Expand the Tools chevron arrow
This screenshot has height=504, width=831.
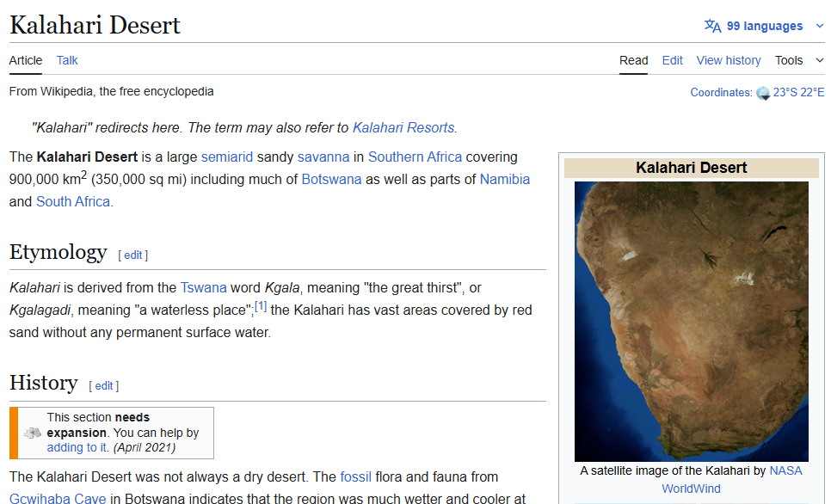(x=819, y=60)
